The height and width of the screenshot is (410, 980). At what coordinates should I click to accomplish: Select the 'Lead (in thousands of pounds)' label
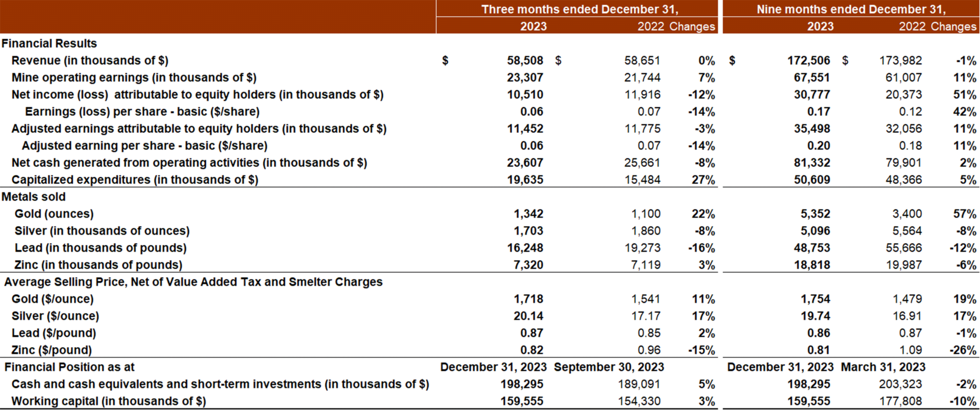(x=100, y=248)
